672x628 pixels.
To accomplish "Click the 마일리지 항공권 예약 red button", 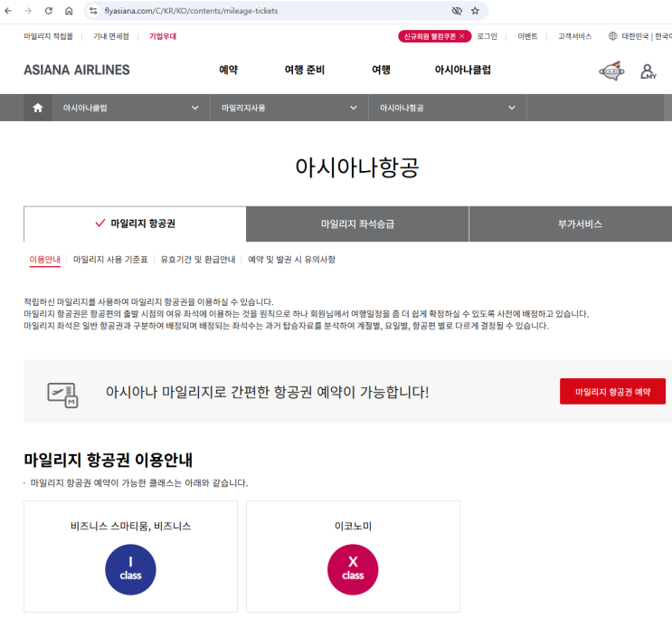I will 612,392.
